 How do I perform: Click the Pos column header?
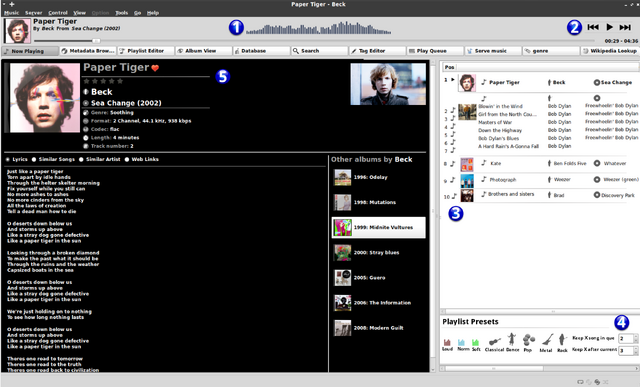[449, 67]
